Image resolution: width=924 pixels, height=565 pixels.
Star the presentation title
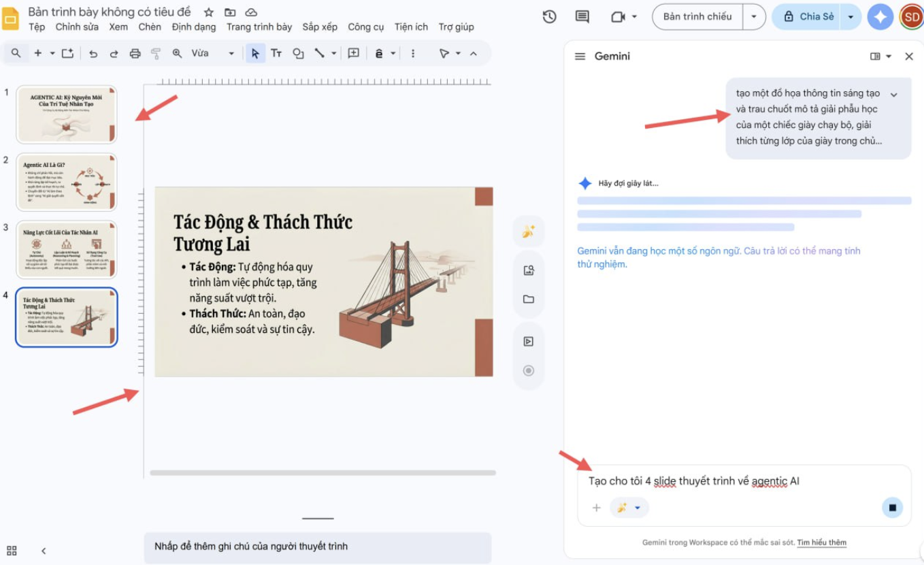click(208, 12)
